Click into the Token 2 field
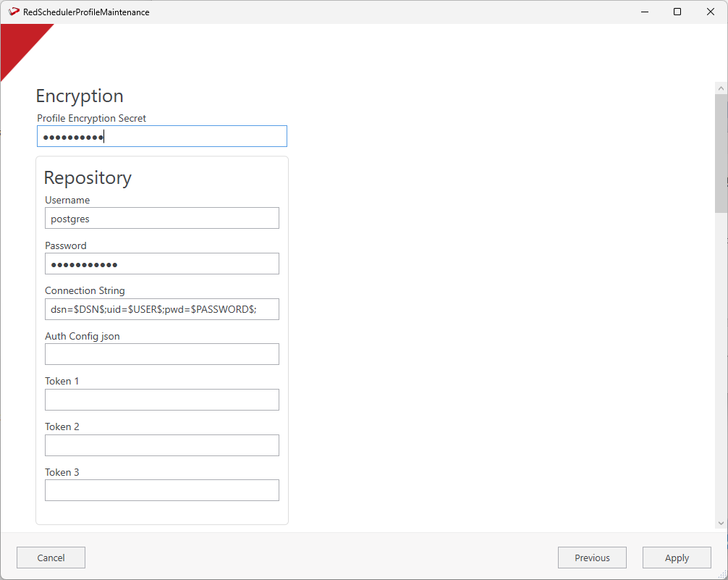The width and height of the screenshot is (728, 580). pyautogui.click(x=162, y=445)
